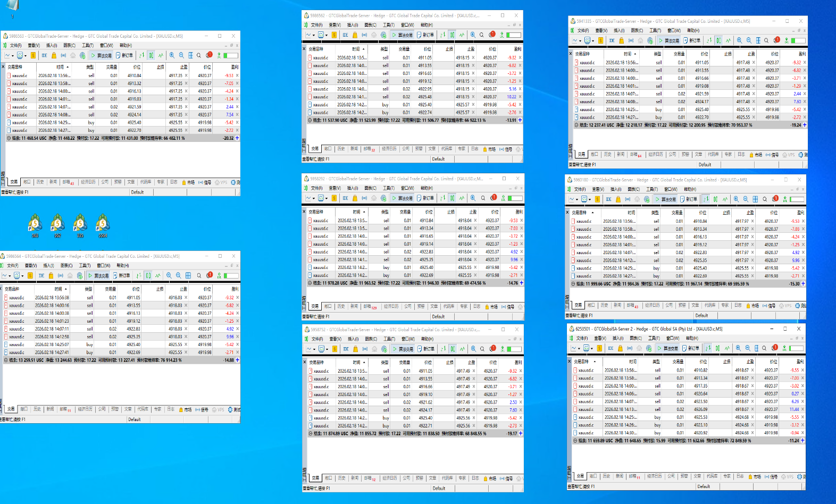Zoom out the chart in window 5941335
This screenshot has height=504, width=836.
(x=749, y=40)
